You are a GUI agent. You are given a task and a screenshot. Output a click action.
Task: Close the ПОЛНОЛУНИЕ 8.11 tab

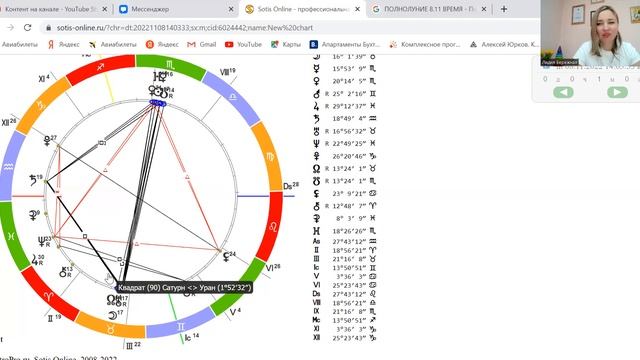tap(484, 9)
